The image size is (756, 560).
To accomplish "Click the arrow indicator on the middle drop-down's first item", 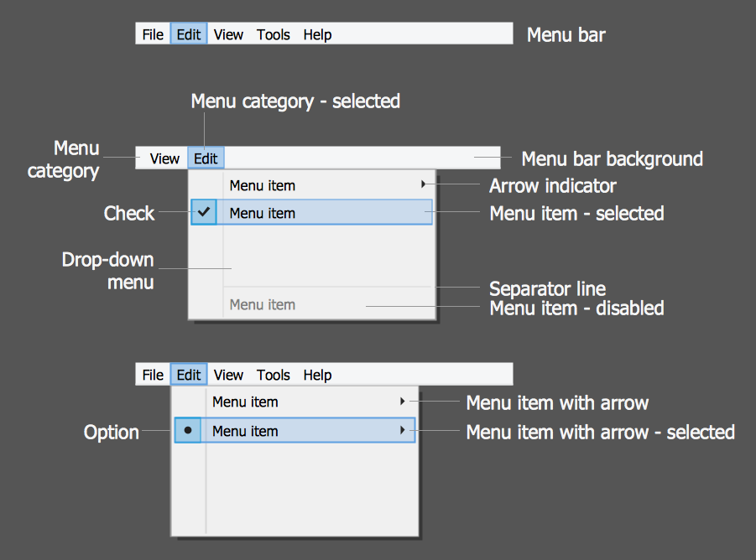I will [x=424, y=184].
